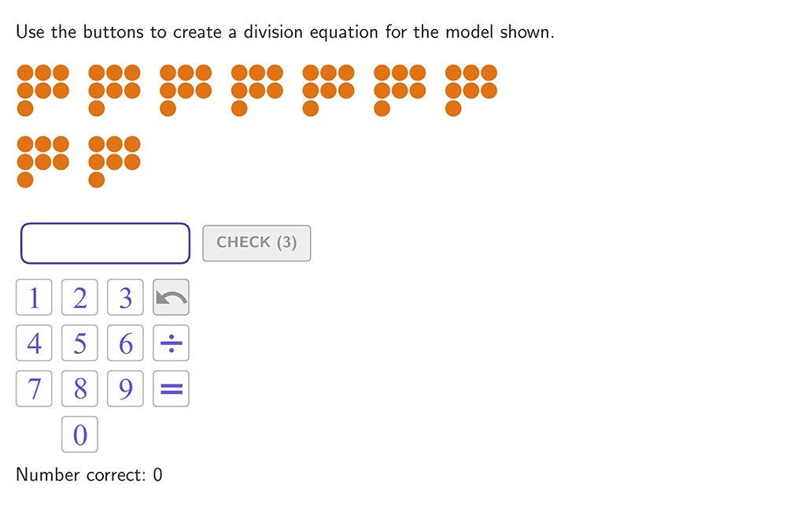This screenshot has height=508, width=812.
Task: Click the last dot group in top row
Action: tap(471, 91)
